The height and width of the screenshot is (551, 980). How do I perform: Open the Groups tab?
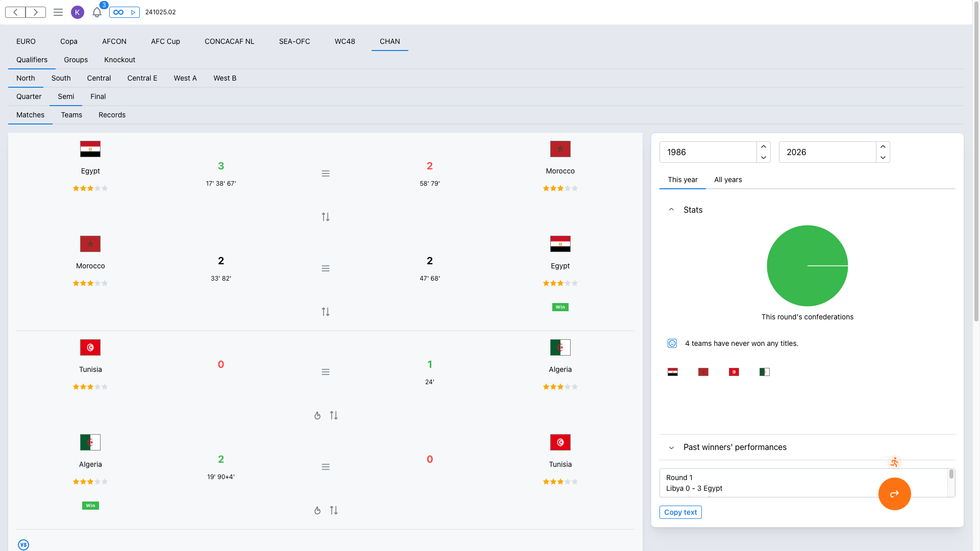pyautogui.click(x=76, y=60)
